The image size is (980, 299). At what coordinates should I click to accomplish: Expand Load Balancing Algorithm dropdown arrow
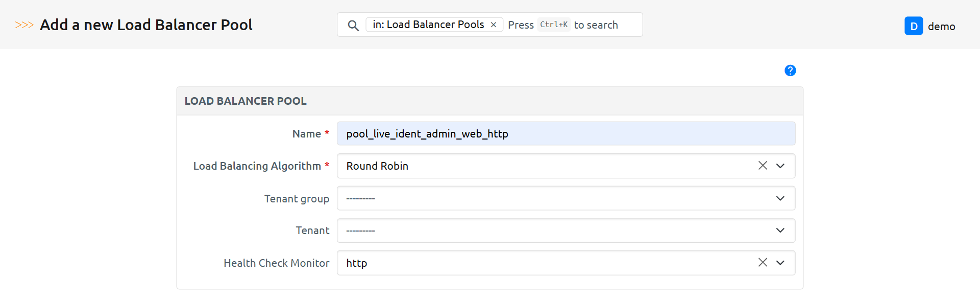780,166
